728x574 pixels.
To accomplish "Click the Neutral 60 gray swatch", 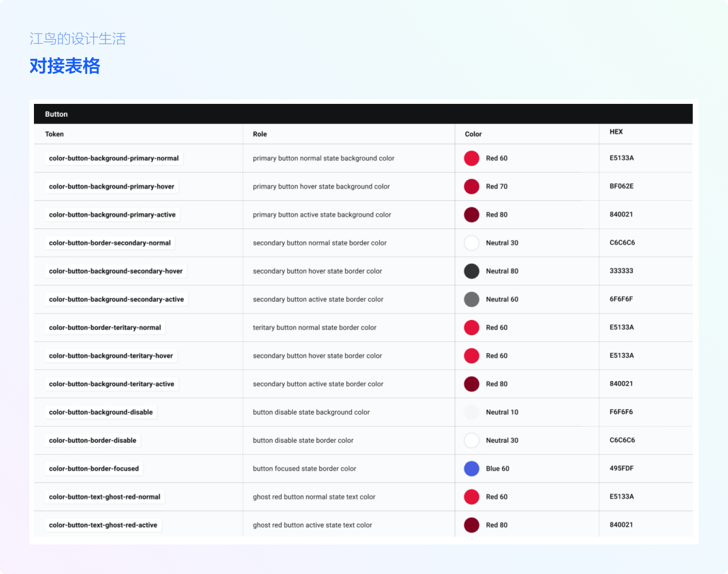I will click(x=471, y=299).
